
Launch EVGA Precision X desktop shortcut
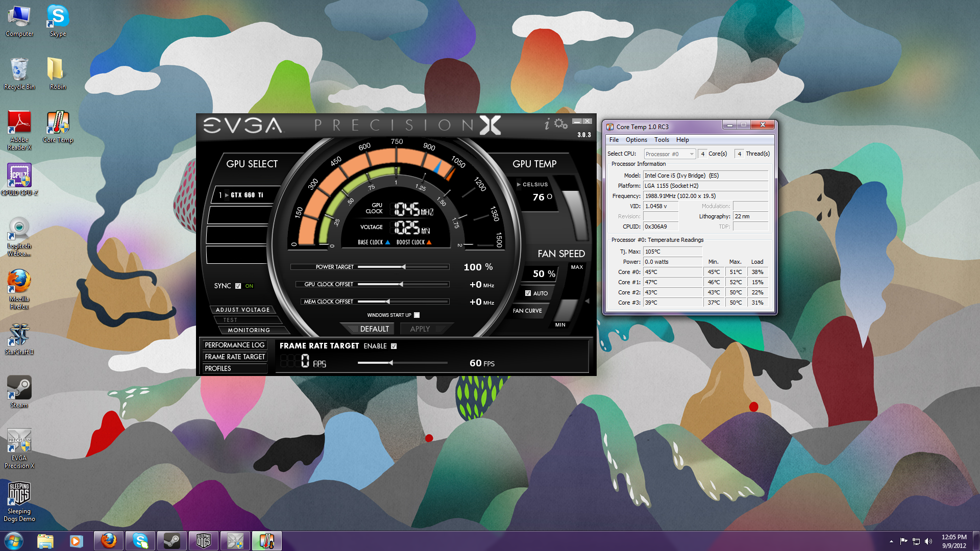point(19,449)
